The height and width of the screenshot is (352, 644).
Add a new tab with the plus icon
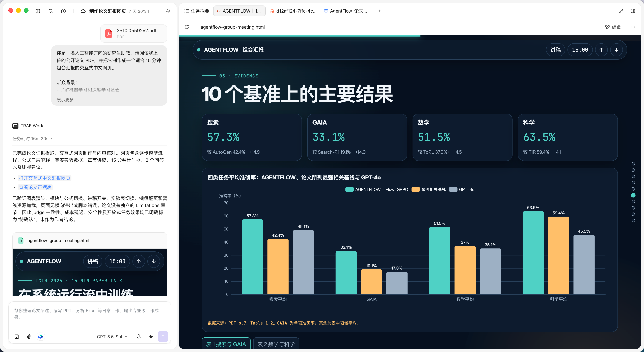[380, 11]
